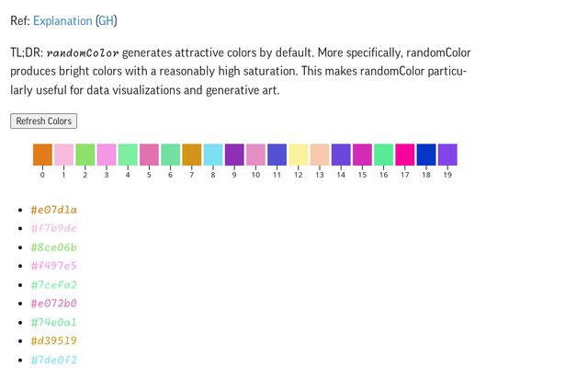Open the GH link

coord(106,20)
